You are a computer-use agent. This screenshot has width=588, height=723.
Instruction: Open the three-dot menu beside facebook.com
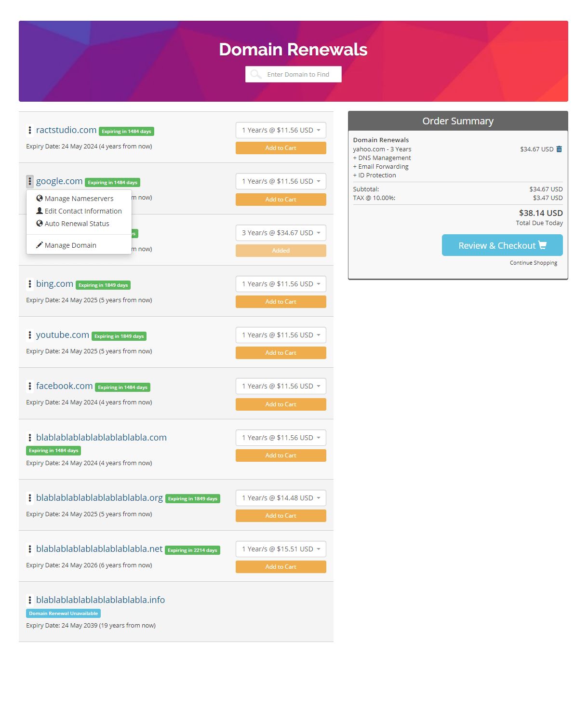[30, 386]
